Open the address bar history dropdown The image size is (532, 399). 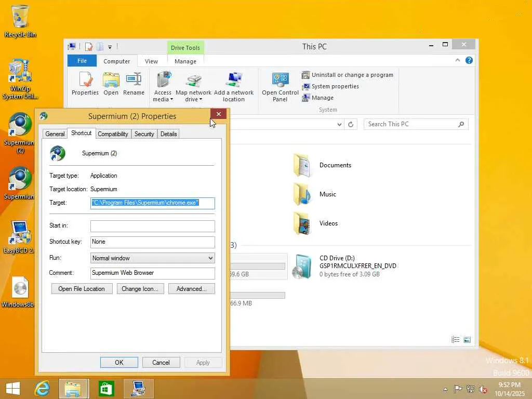click(339, 125)
